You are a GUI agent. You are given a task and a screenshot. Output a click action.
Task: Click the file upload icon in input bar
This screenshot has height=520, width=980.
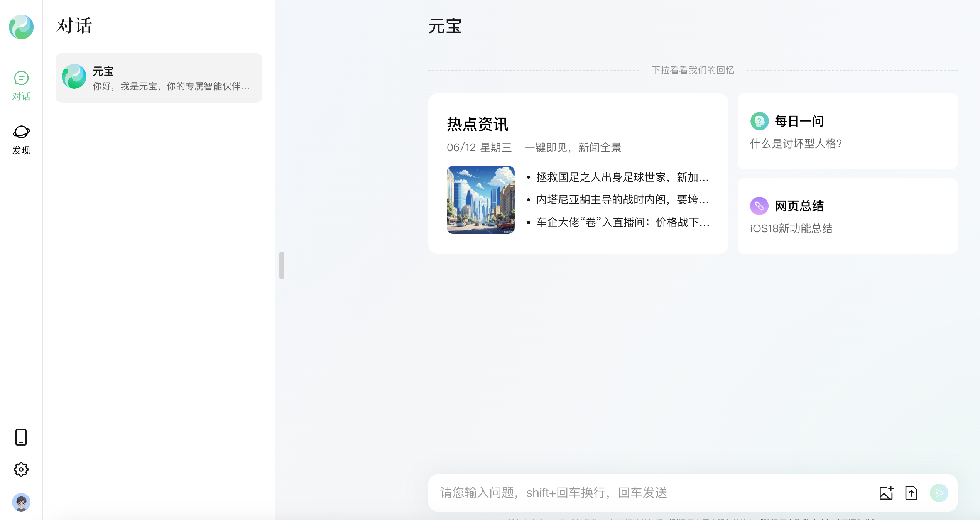[911, 493]
